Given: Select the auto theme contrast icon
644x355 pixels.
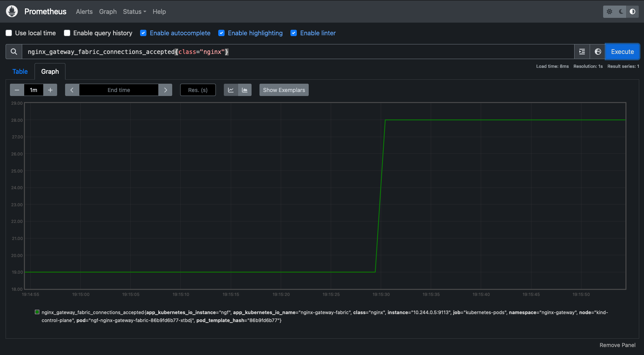Looking at the screenshot, I should [x=632, y=12].
